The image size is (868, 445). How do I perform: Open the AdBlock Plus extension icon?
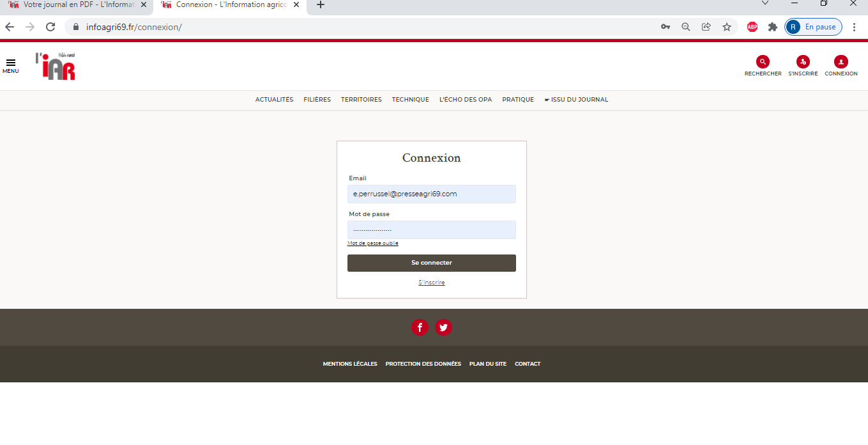coord(752,27)
